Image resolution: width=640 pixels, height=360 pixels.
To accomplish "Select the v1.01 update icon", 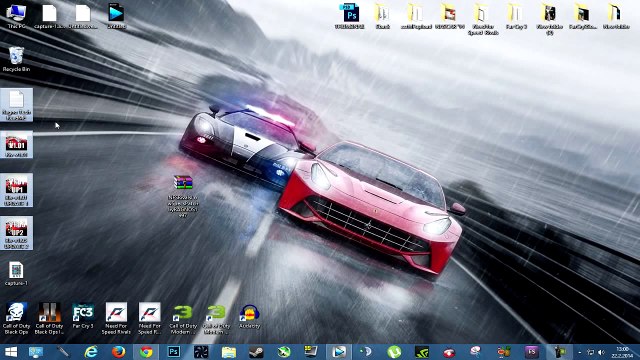I will click(16, 144).
